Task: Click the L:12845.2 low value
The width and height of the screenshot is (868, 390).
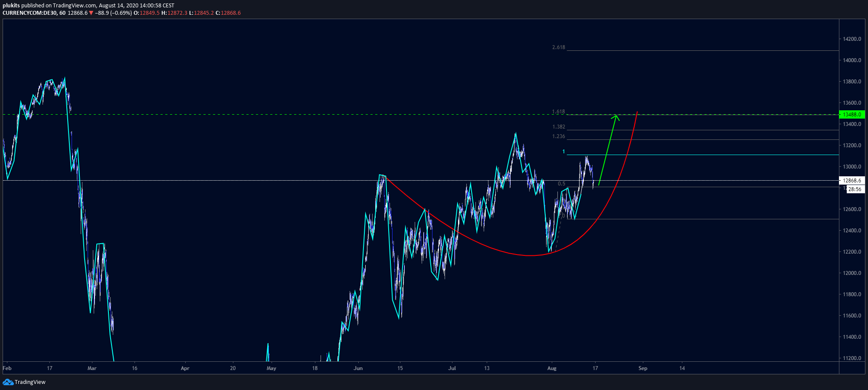Action: coord(202,13)
